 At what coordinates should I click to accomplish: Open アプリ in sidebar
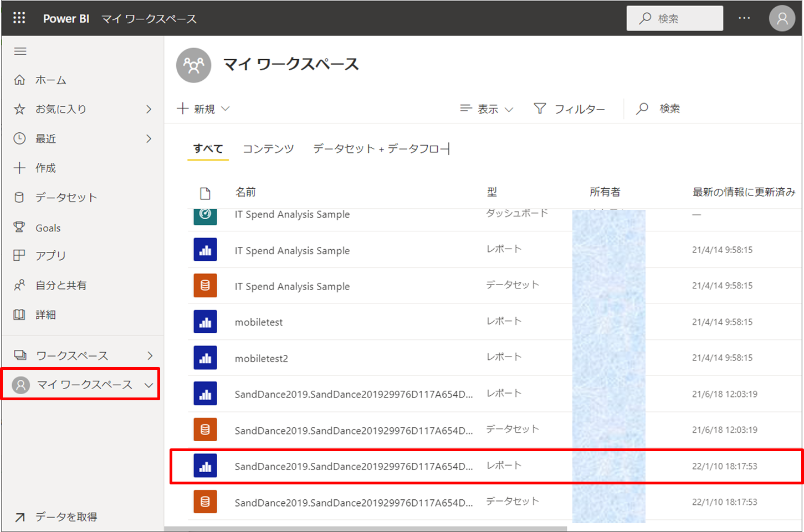[50, 255]
